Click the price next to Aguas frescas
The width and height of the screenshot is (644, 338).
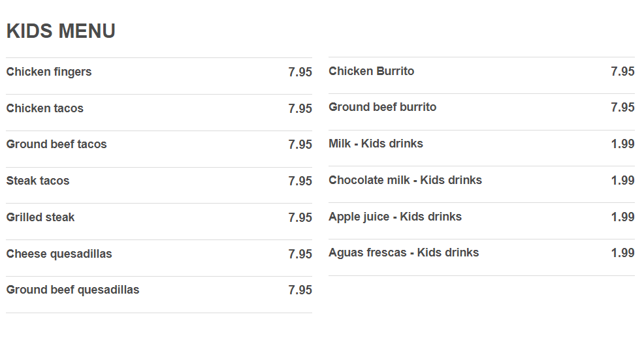(x=622, y=253)
